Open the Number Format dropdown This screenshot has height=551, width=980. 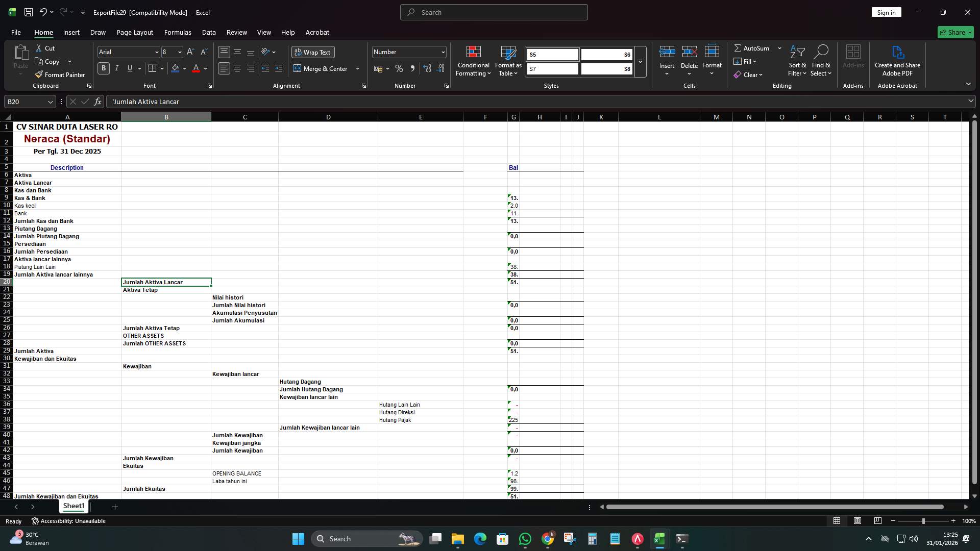tap(442, 52)
